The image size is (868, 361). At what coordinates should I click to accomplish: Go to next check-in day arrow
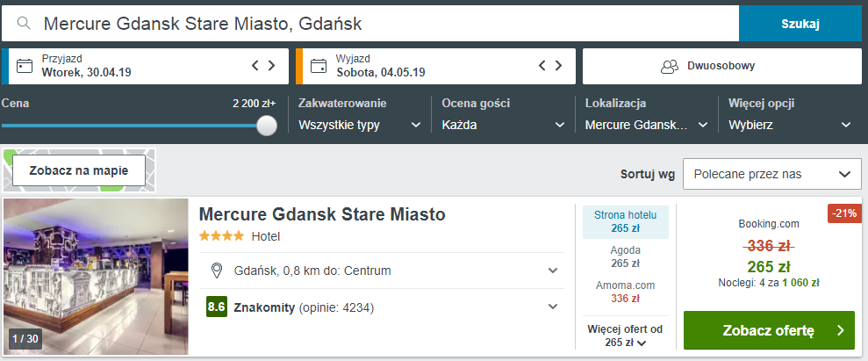pyautogui.click(x=272, y=66)
